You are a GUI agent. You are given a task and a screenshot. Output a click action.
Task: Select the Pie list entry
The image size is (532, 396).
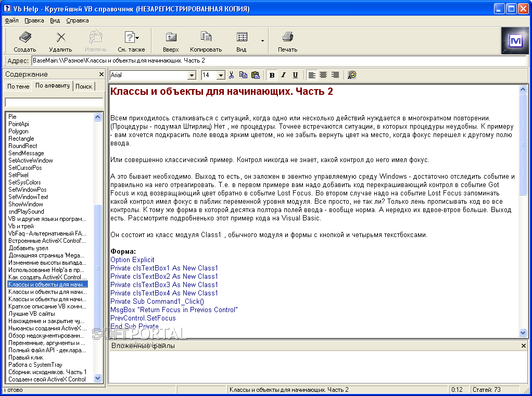point(12,117)
